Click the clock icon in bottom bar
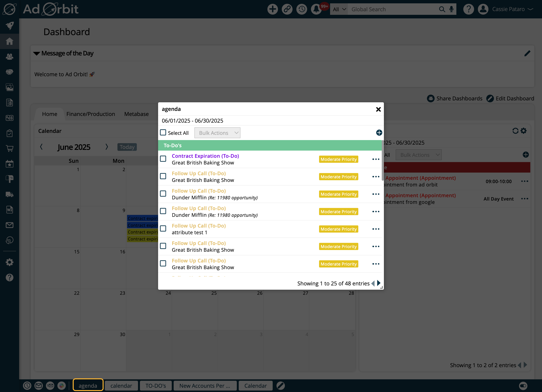The height and width of the screenshot is (392, 542). (27, 386)
